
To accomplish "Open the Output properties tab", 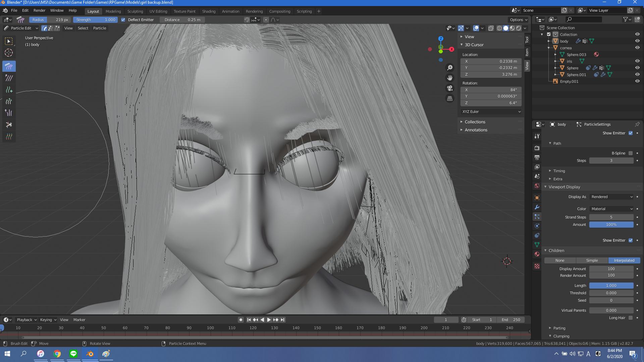I will (x=537, y=157).
